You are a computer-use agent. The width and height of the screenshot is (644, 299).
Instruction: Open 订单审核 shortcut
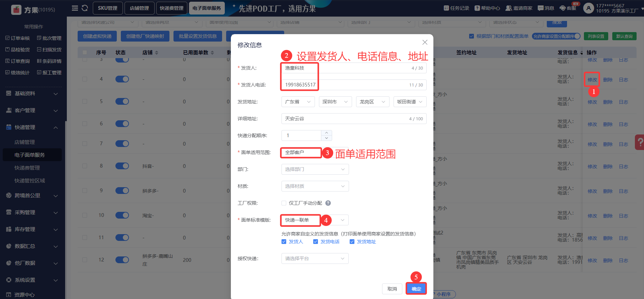(18, 38)
